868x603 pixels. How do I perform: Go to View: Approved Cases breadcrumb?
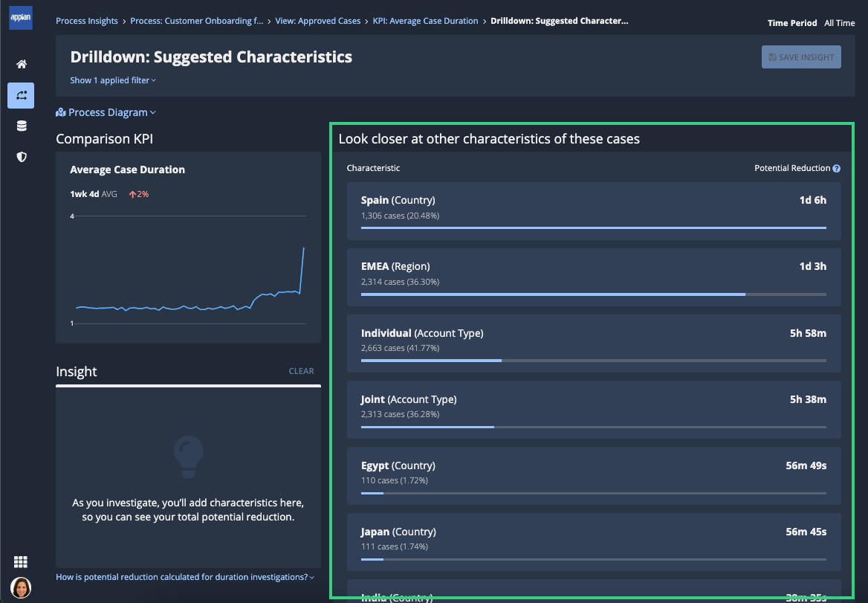click(318, 21)
